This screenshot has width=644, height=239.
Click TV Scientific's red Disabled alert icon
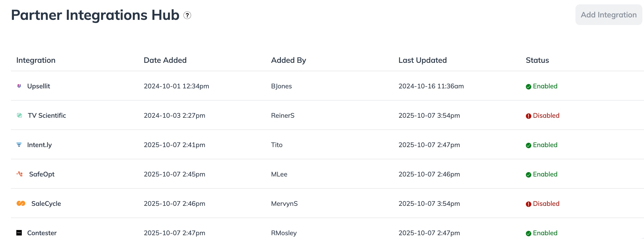point(528,116)
